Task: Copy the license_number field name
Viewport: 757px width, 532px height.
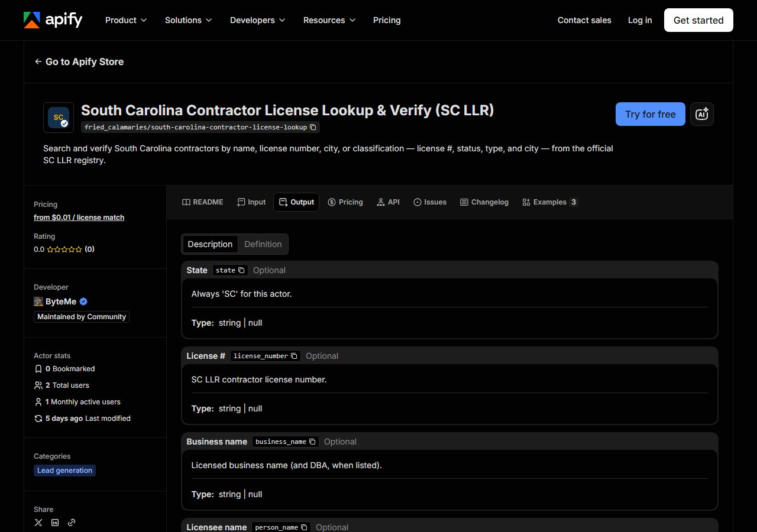Action: click(x=294, y=356)
